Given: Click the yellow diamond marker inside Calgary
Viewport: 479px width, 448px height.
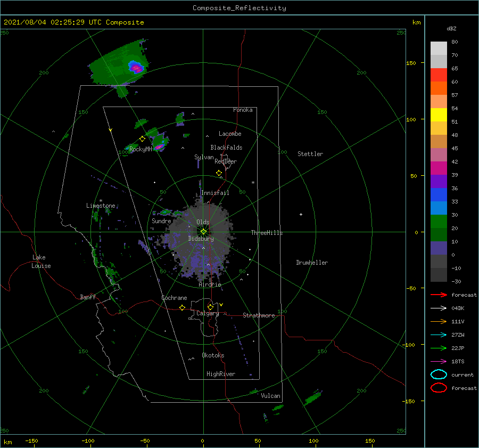Looking at the screenshot, I should pyautogui.click(x=210, y=307).
